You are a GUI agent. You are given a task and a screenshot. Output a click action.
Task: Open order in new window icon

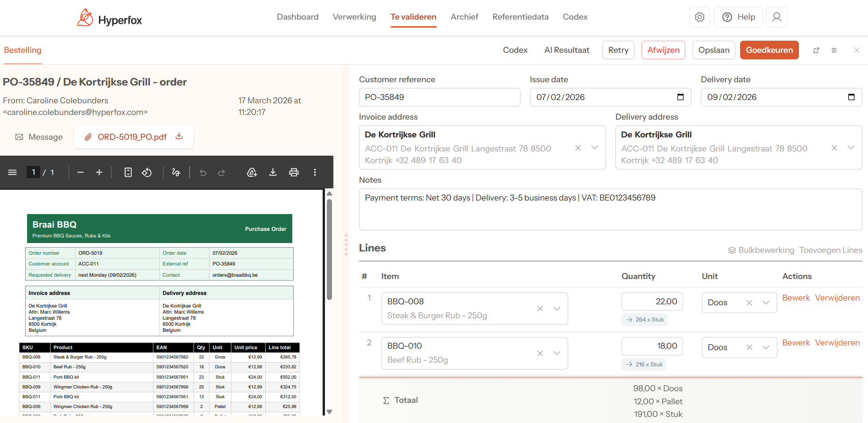pyautogui.click(x=816, y=50)
